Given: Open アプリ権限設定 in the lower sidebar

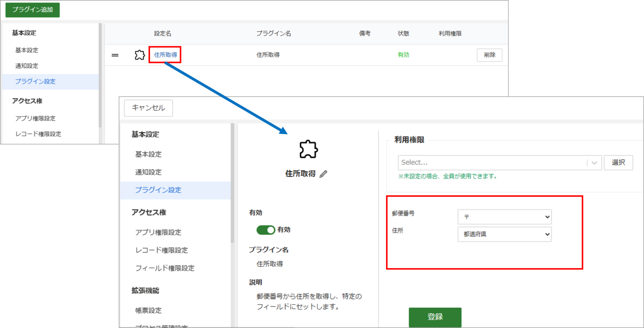Looking at the screenshot, I should tap(158, 232).
